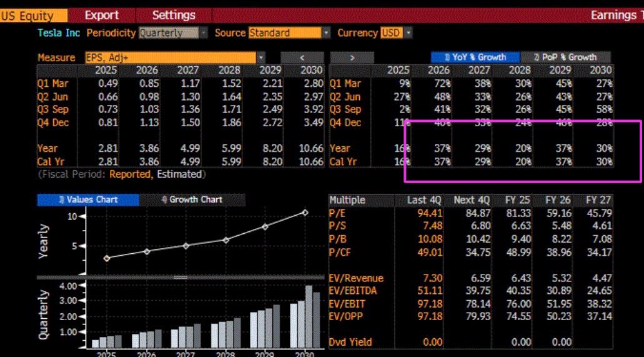The image size is (644, 357).
Task: Select the Values Chart tab
Action: pyautogui.click(x=88, y=200)
